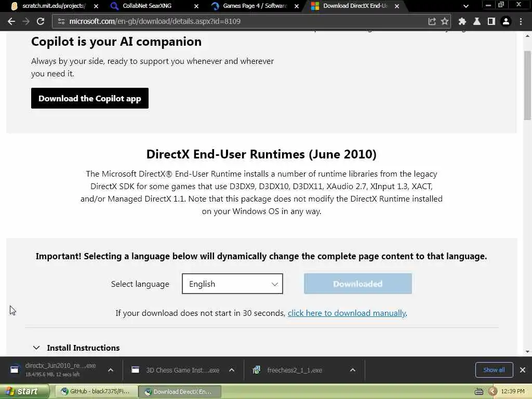Open options arrow for directx_Jun2010 download
The height and width of the screenshot is (399, 532).
[x=111, y=370]
